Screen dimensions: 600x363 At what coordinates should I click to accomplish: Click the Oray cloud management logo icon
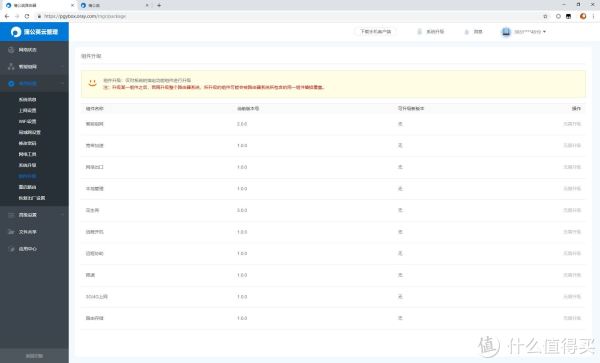(16, 32)
